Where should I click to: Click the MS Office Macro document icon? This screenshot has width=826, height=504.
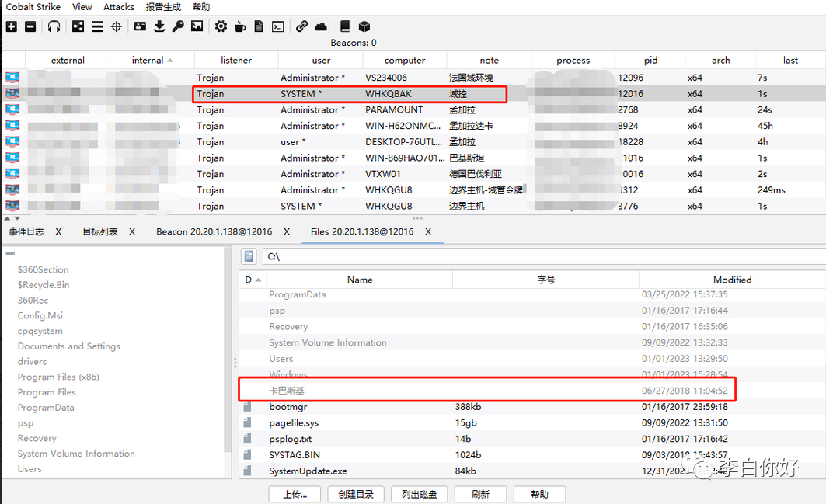(259, 26)
